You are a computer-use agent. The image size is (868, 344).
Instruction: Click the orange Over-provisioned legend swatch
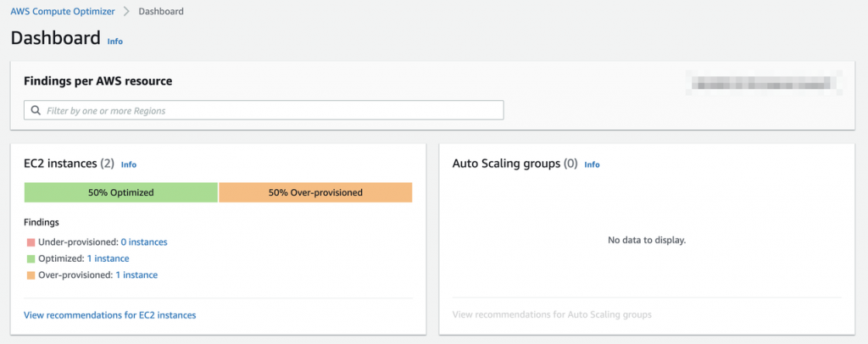[x=31, y=275]
